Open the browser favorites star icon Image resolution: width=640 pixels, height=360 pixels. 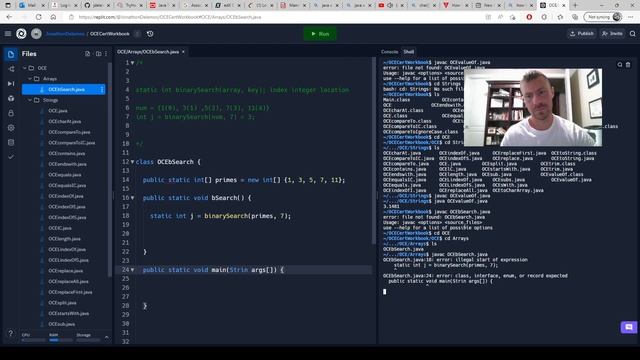pyautogui.click(x=560, y=17)
